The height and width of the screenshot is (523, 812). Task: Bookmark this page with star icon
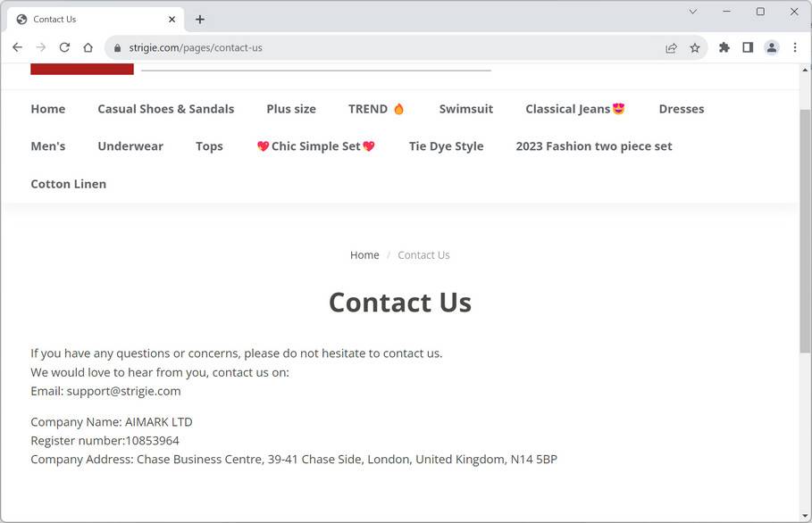[x=695, y=47]
